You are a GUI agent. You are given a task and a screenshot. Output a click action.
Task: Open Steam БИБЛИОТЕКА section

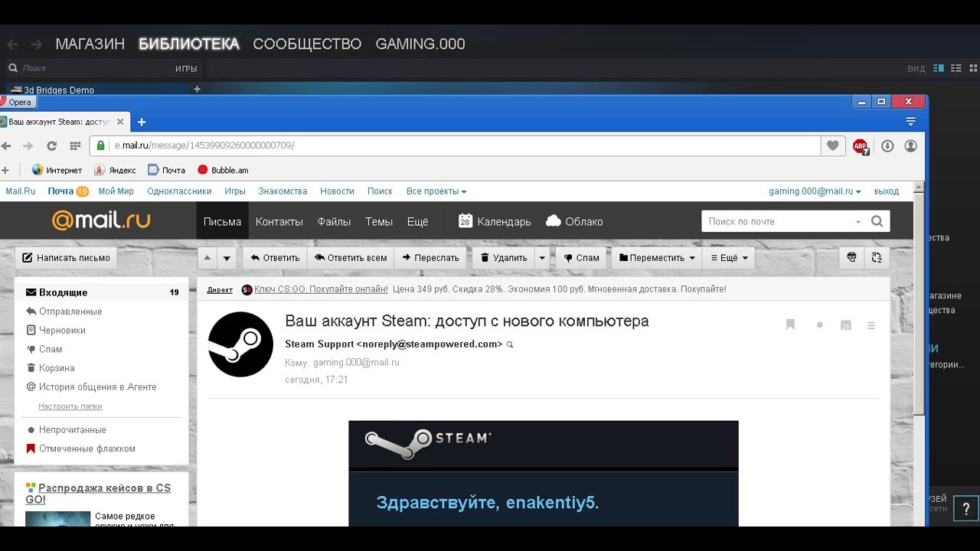point(189,44)
